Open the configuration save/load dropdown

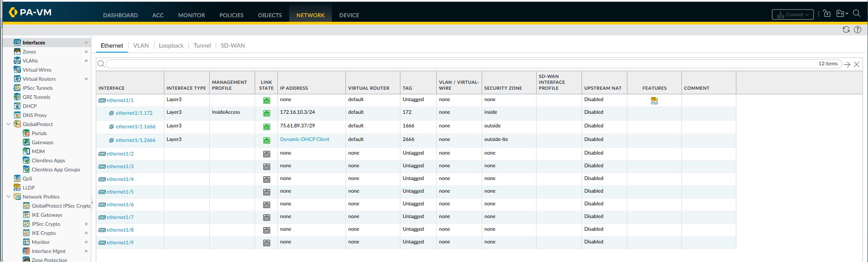[x=842, y=14]
